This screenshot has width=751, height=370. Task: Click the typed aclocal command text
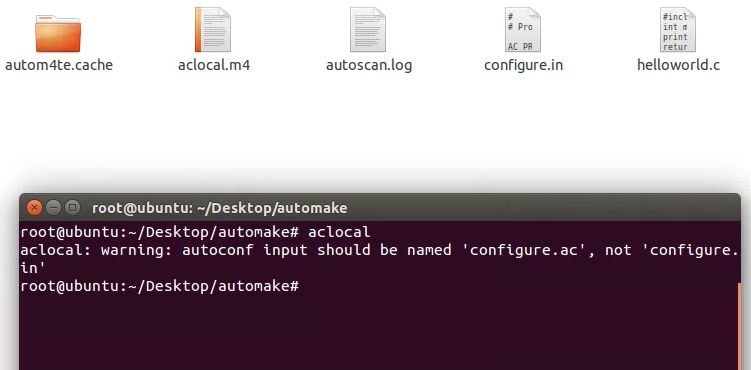click(x=339, y=232)
